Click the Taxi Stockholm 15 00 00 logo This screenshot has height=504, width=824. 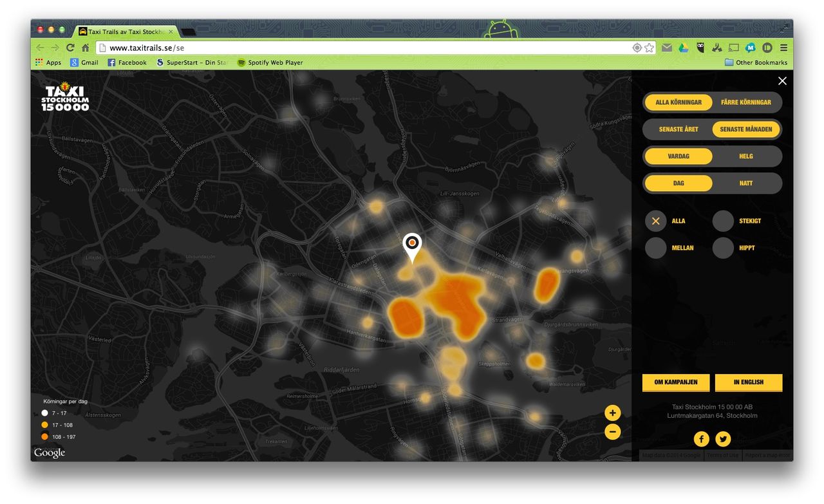coord(64,96)
